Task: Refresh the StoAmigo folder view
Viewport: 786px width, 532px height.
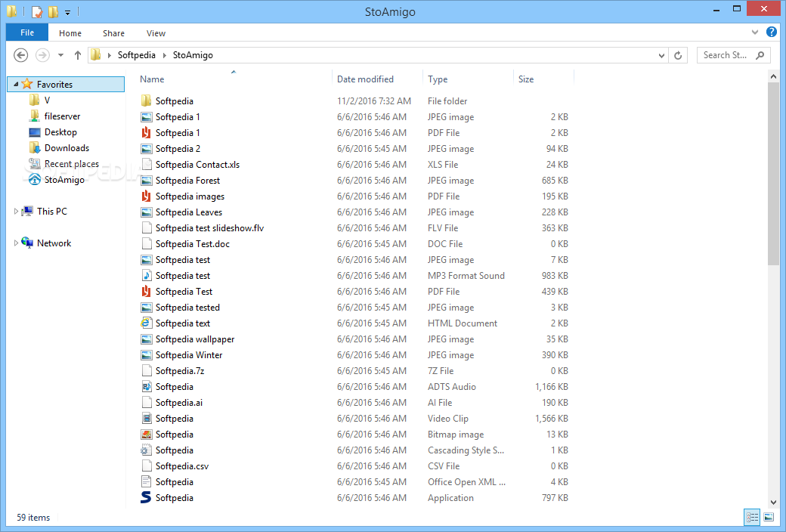Action: click(x=678, y=55)
